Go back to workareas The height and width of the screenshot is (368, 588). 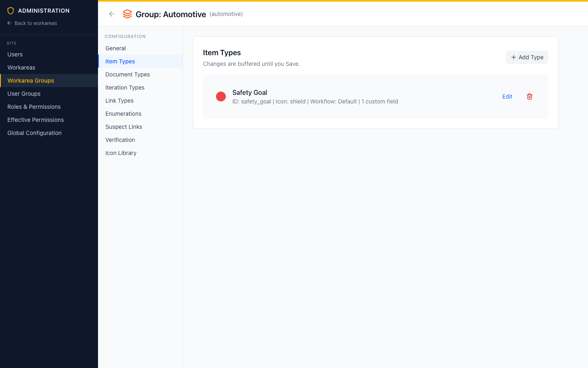point(32,23)
